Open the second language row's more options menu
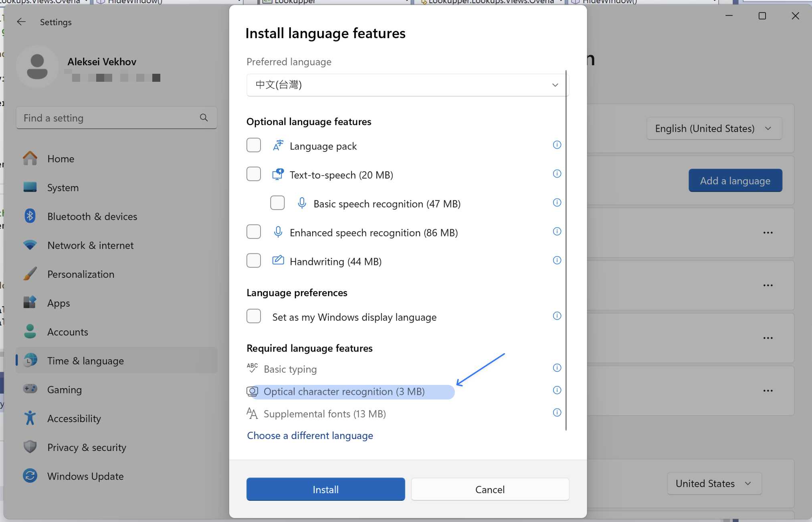 pyautogui.click(x=768, y=285)
